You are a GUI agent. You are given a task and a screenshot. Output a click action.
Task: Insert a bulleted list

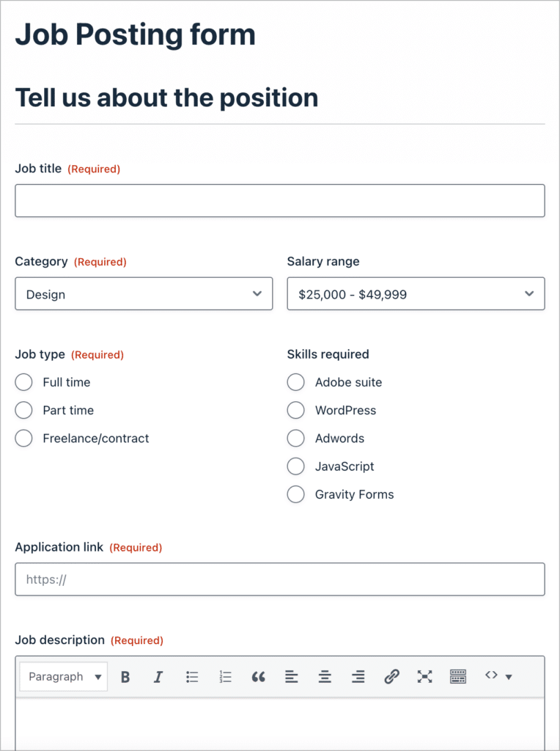tap(192, 677)
